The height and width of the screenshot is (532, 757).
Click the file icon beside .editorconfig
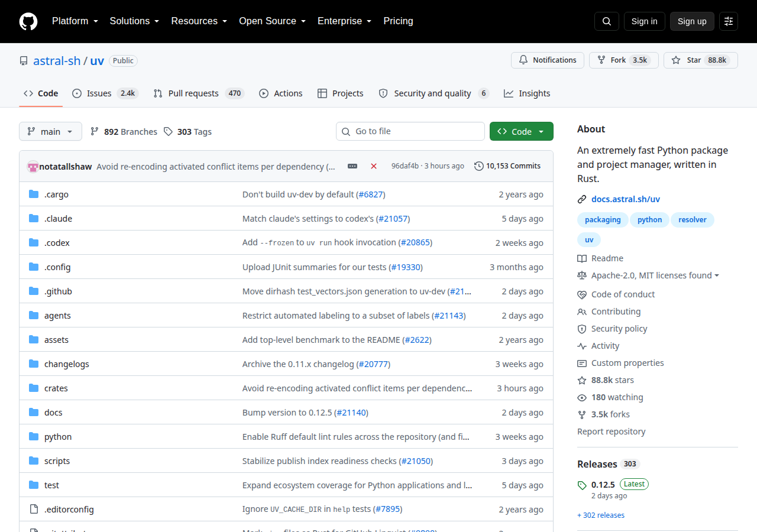click(34, 510)
